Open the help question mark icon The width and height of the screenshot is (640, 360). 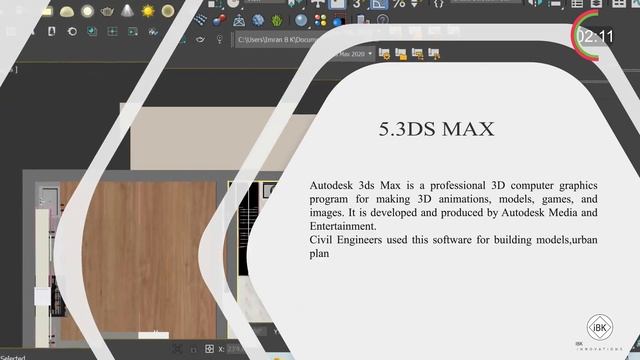pyautogui.click(x=382, y=20)
